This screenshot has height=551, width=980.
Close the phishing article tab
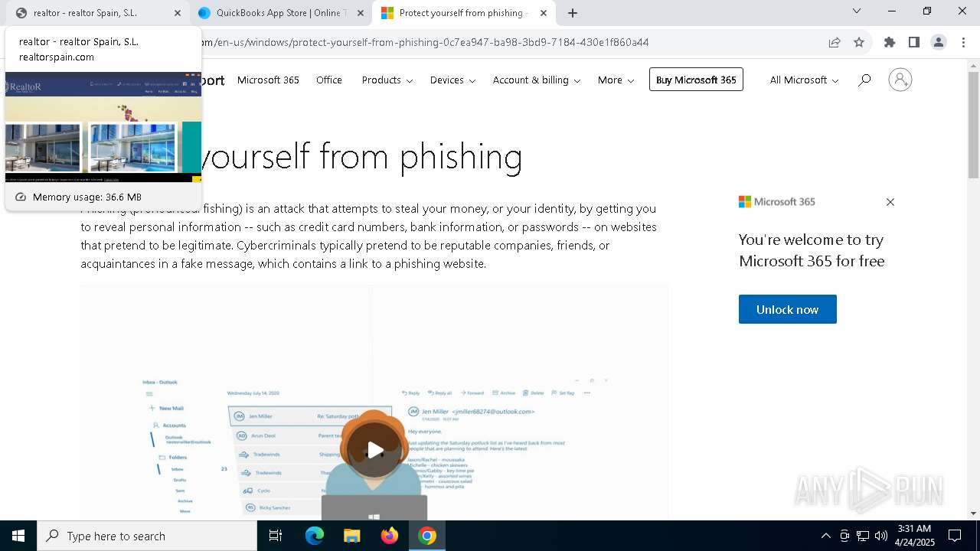point(543,13)
